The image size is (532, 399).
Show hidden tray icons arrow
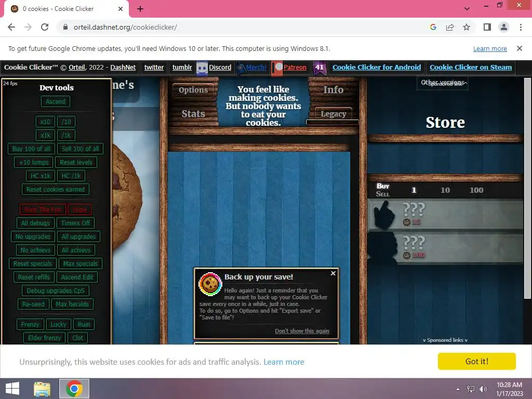tap(458, 389)
